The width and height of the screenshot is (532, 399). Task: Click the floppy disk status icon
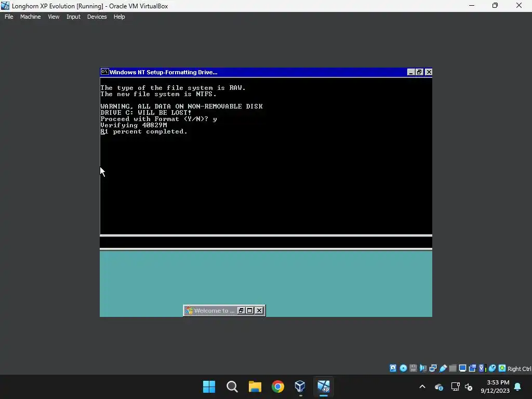[x=413, y=368]
